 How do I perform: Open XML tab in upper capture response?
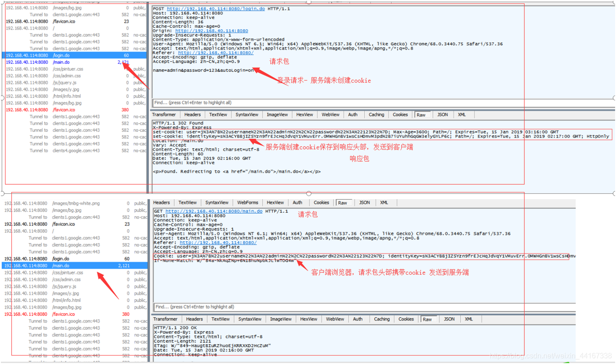coord(462,115)
